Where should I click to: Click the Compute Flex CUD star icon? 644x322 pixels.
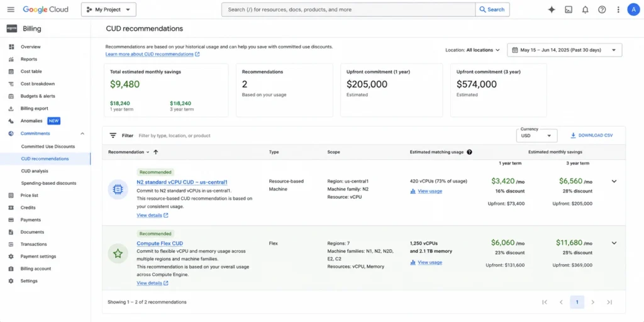coord(118,254)
